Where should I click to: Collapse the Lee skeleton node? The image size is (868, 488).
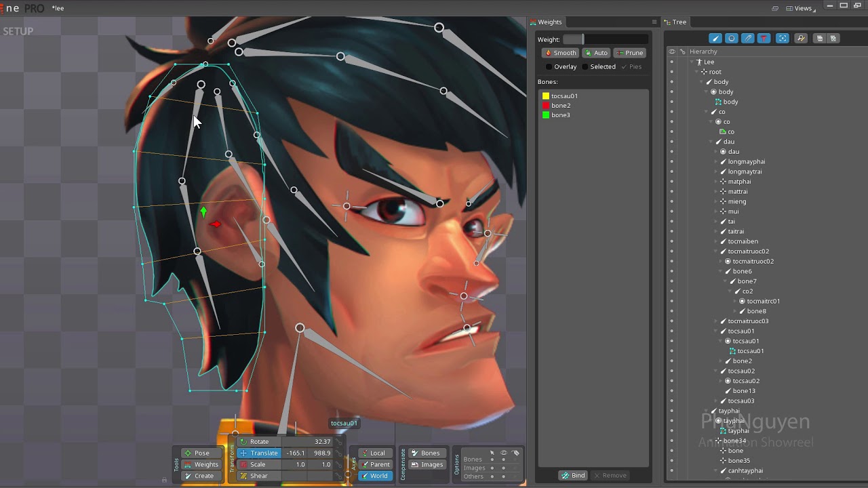(692, 62)
